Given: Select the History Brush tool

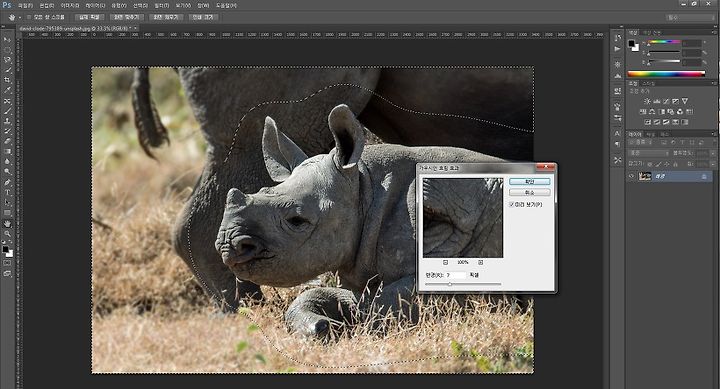Looking at the screenshot, I should point(7,131).
